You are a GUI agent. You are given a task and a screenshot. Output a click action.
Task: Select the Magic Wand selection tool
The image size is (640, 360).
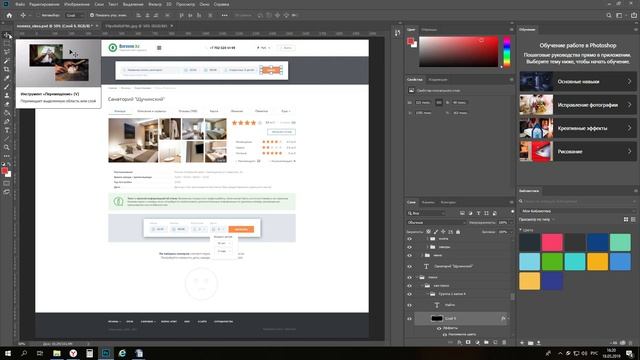(7, 61)
